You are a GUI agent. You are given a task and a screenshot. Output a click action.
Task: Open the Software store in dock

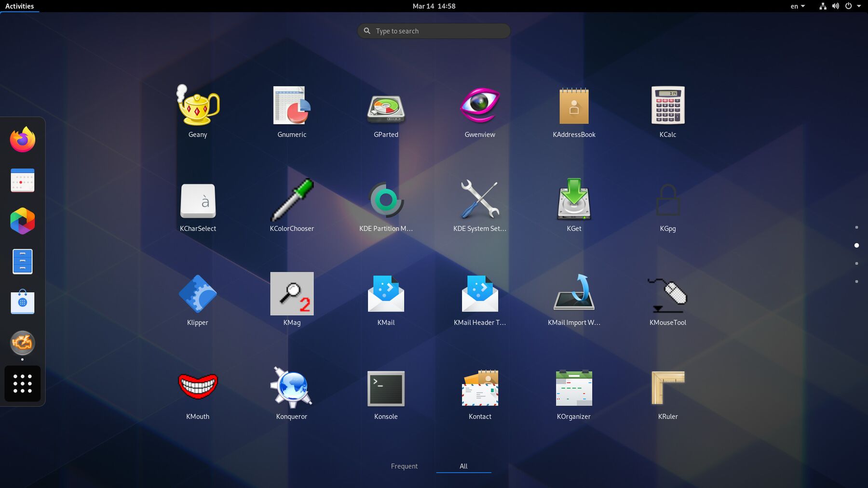pos(23,302)
